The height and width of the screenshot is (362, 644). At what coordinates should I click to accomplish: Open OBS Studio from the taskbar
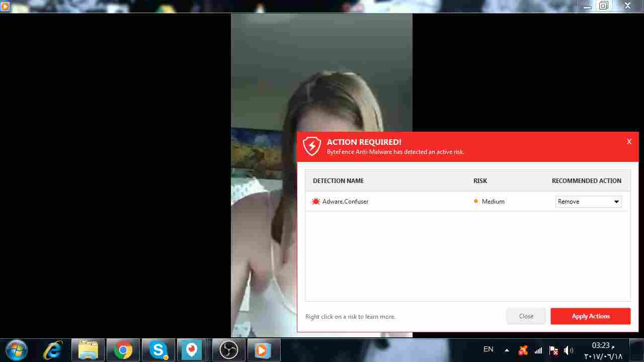228,350
